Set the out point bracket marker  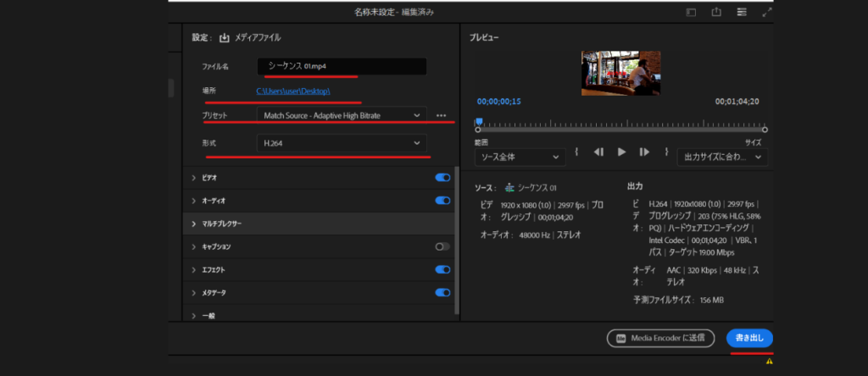[667, 152]
